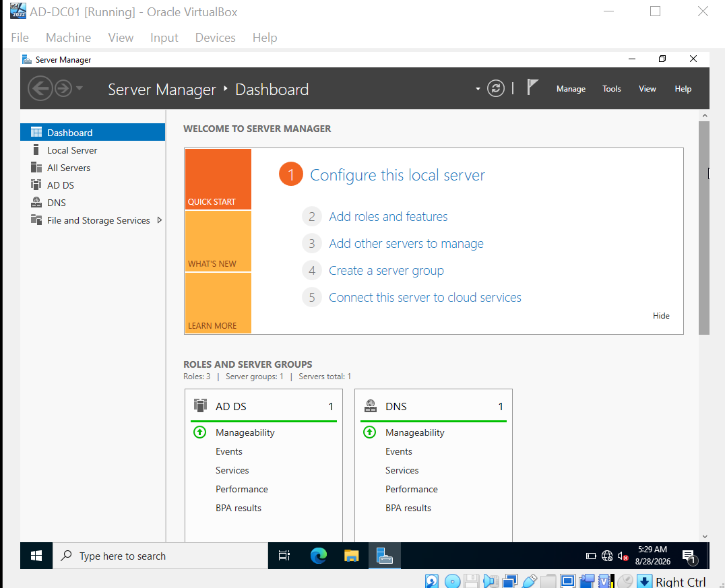
Task: Click in the taskbar search box
Action: (x=160, y=556)
